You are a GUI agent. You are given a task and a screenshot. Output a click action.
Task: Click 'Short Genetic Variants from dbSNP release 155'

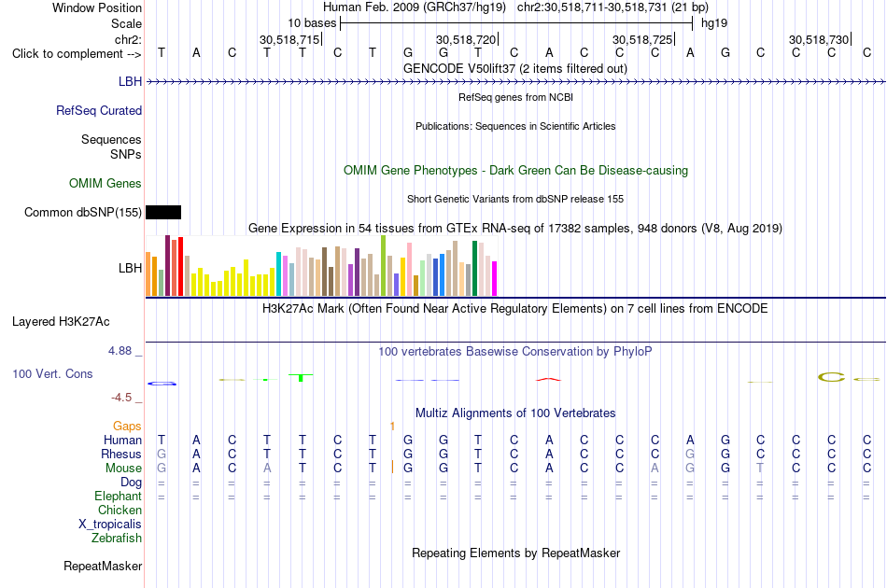tap(515, 199)
